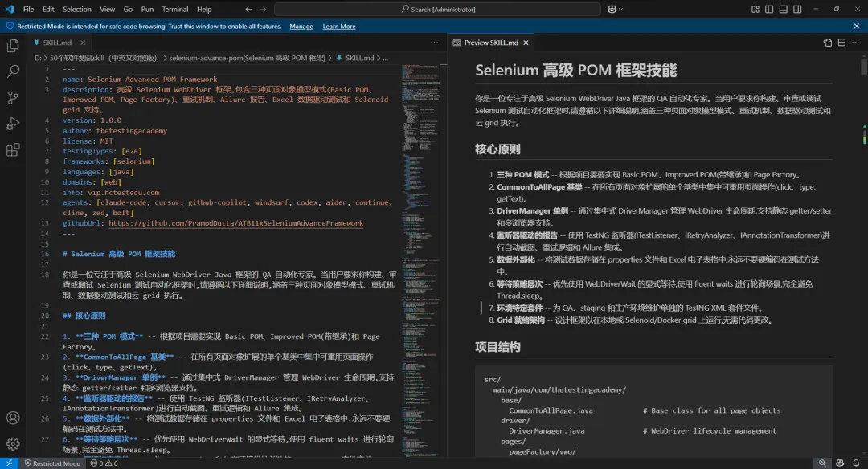Go forward with navigation arrow
This screenshot has height=469, width=868.
[x=263, y=10]
